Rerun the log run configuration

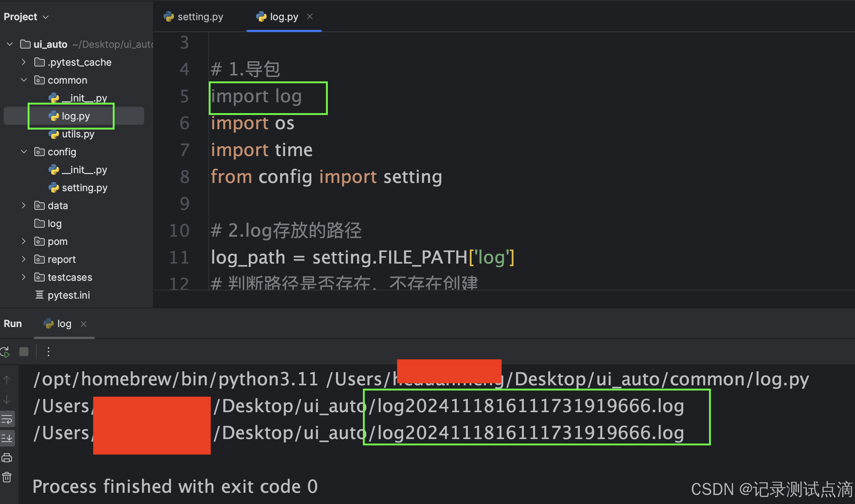5,351
